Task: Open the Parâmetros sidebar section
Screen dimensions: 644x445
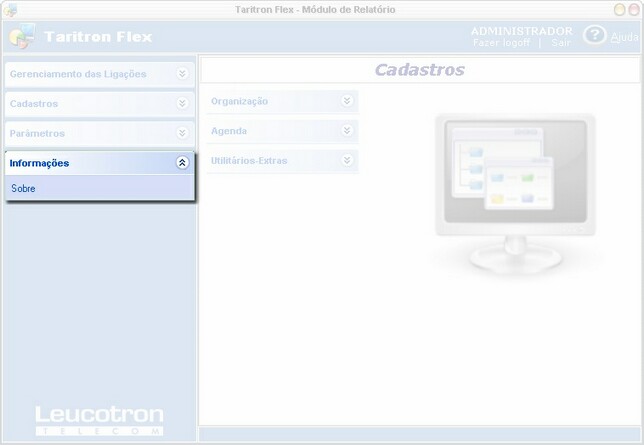Action: (100, 133)
